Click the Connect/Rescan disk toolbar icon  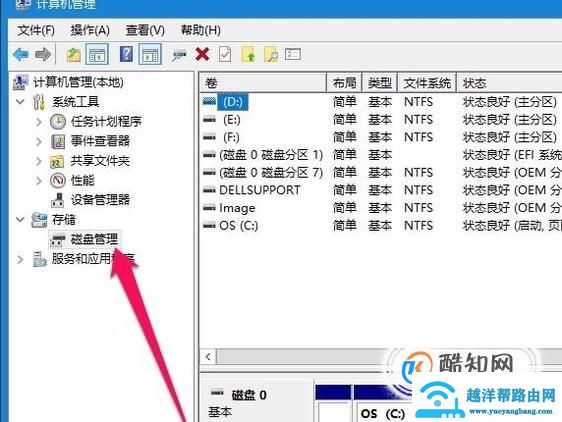pos(179,55)
